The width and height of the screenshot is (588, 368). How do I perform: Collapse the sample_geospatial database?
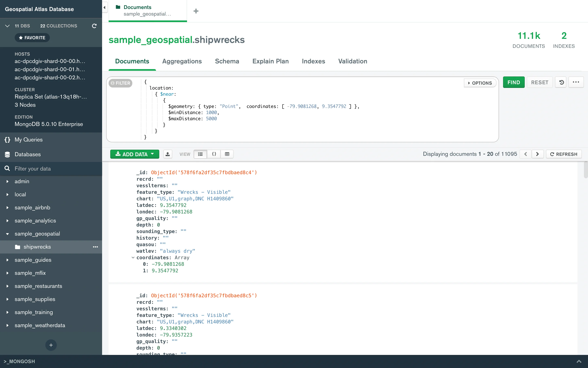pyautogui.click(x=7, y=234)
